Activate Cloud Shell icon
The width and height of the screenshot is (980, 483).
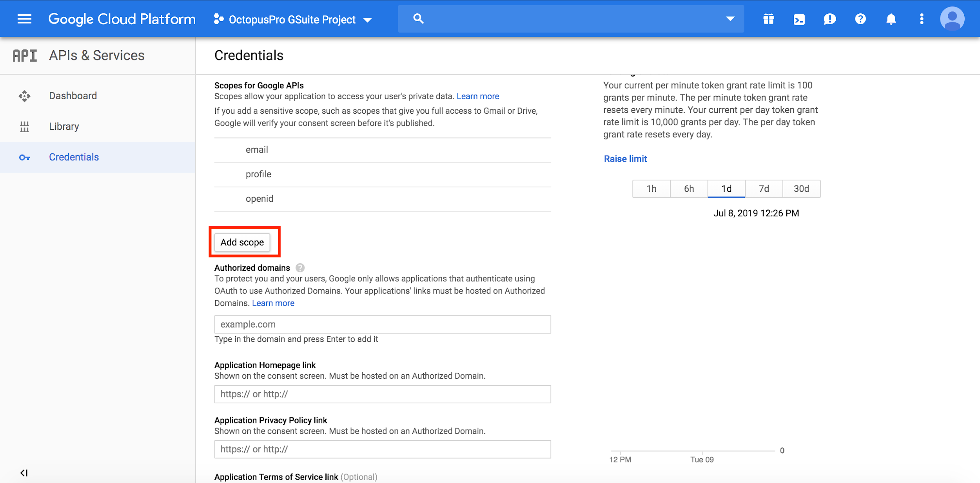pyautogui.click(x=799, y=19)
